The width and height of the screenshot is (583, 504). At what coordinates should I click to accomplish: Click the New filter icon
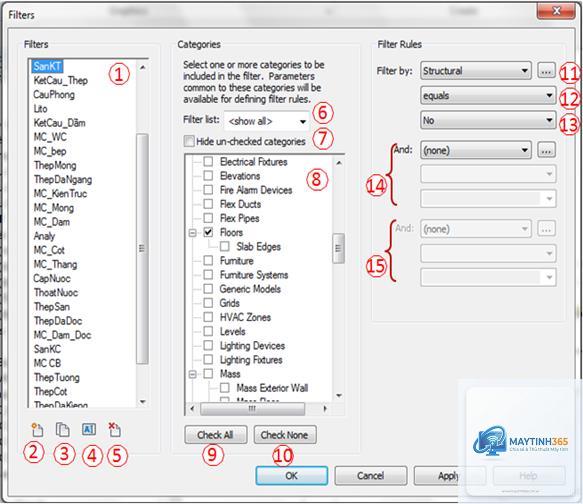click(x=37, y=430)
